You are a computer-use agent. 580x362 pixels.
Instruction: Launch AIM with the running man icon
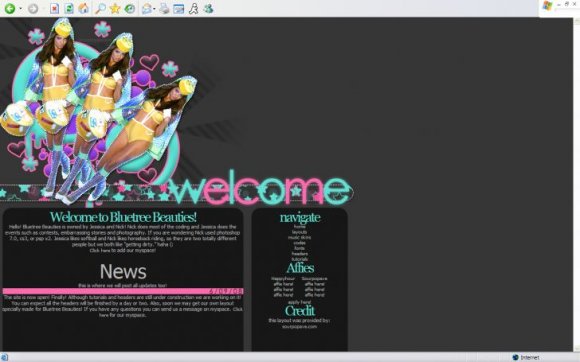pyautogui.click(x=193, y=9)
